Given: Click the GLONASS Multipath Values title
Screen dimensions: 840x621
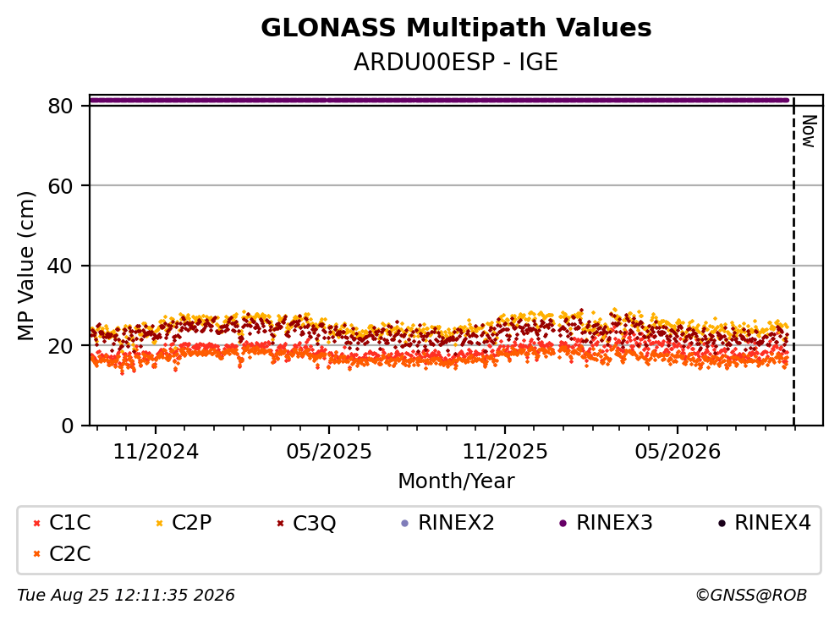Looking at the screenshot, I should pyautogui.click(x=456, y=27).
